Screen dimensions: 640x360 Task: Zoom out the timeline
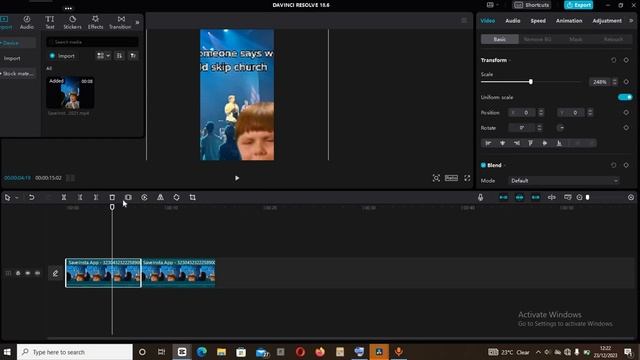pyautogui.click(x=579, y=198)
